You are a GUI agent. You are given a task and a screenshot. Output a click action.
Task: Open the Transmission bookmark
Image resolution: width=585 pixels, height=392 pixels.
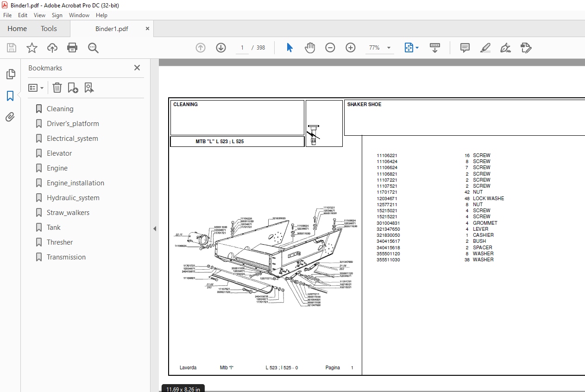coord(66,257)
